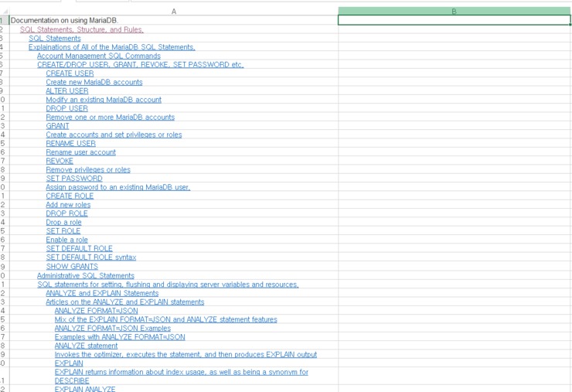Screen dimensions: 572x392
Task: Open the 'ALTER USER' link
Action: click(67, 91)
